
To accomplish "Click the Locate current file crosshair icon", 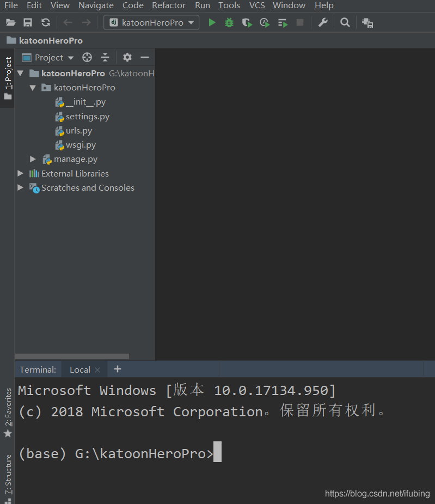I will 87,58.
